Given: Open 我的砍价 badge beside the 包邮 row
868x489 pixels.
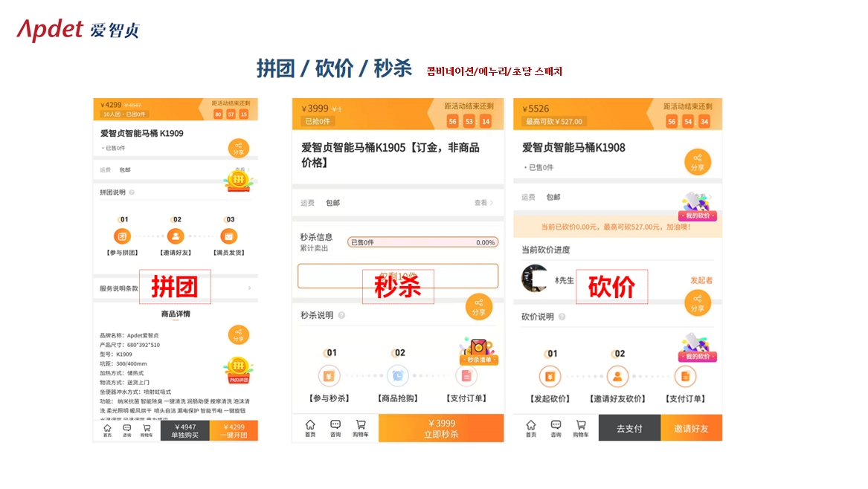Looking at the screenshot, I should point(698,207).
